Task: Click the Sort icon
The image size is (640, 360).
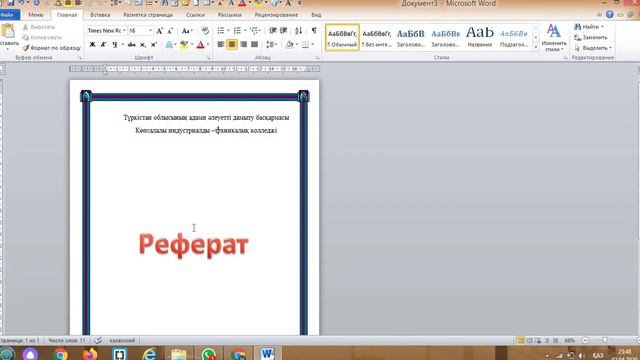Action: point(299,31)
